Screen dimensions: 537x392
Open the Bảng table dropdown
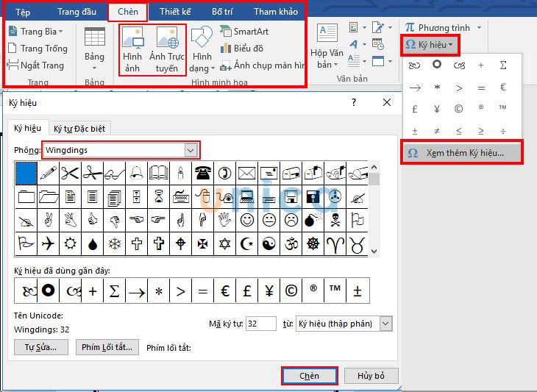94,49
